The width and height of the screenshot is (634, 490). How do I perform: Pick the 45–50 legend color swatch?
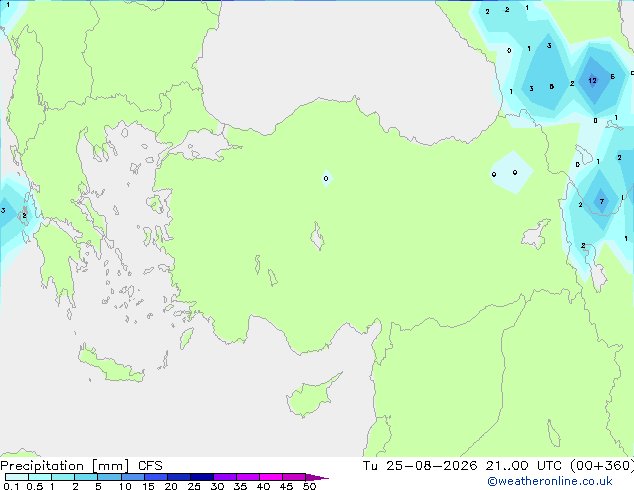tap(294, 477)
